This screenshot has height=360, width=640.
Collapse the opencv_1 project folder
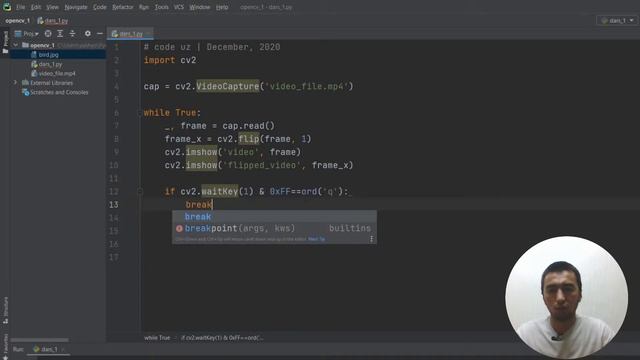[x=16, y=45]
